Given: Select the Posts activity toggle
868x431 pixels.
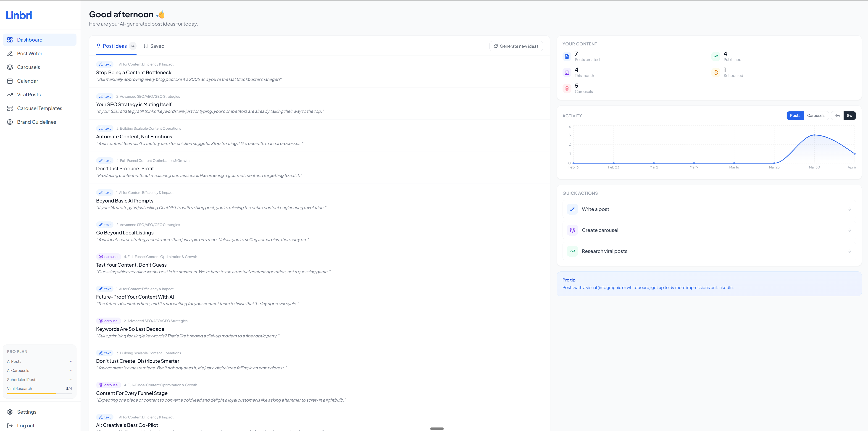Looking at the screenshot, I should [x=795, y=116].
